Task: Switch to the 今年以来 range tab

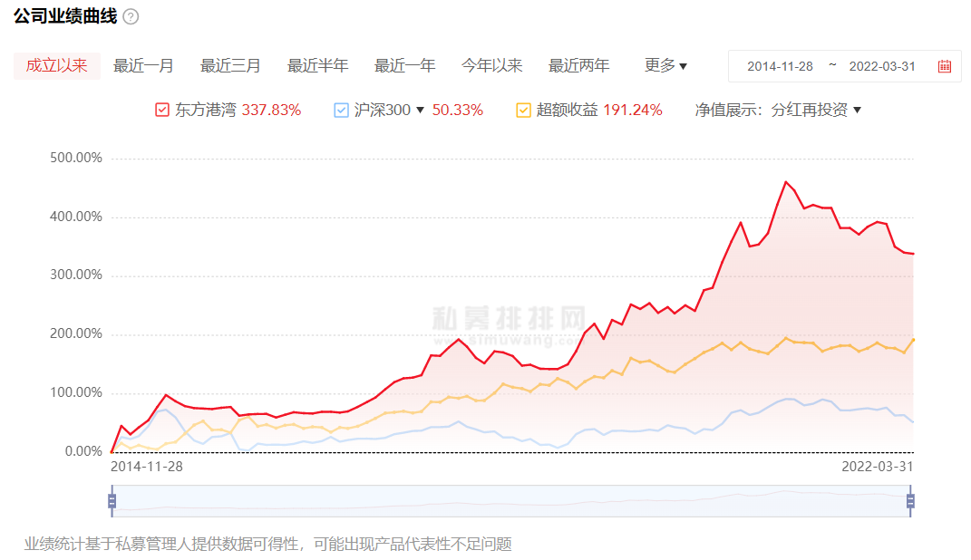Action: (491, 65)
